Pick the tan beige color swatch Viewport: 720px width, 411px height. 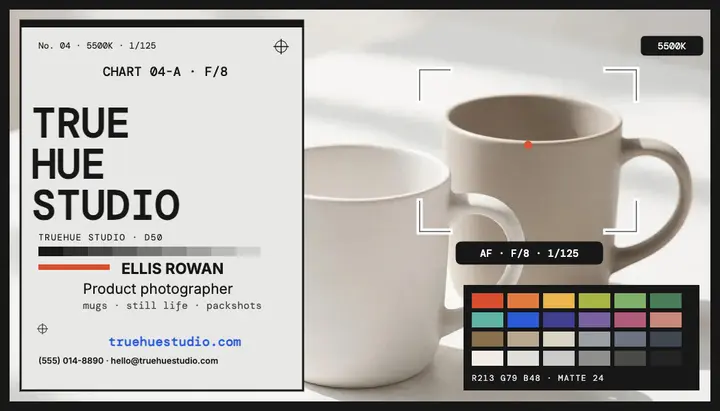[x=523, y=339]
